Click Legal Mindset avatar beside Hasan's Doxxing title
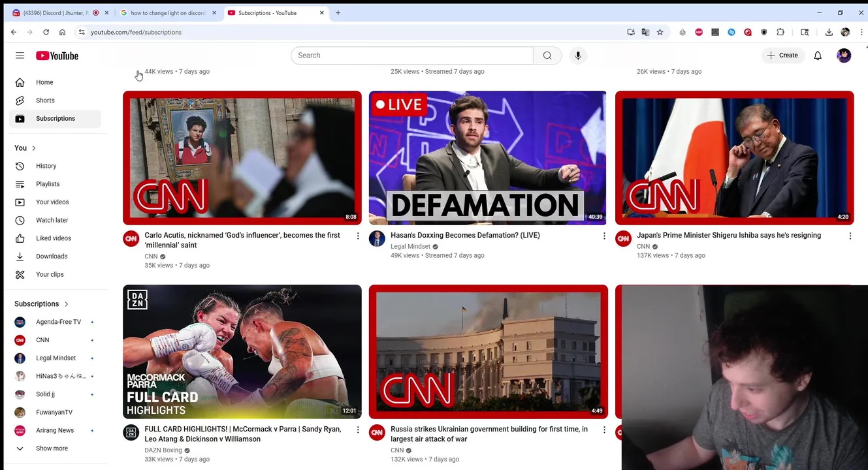 [377, 239]
